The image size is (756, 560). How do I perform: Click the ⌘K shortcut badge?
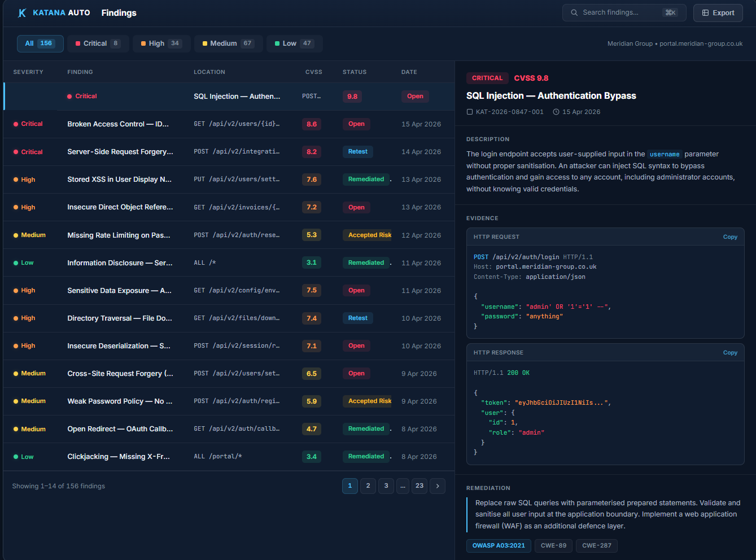[670, 12]
